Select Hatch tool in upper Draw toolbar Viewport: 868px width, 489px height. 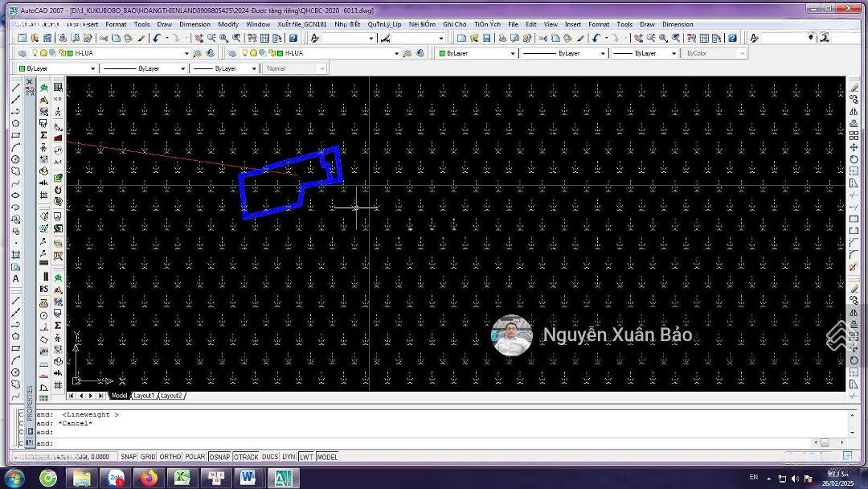[16, 255]
